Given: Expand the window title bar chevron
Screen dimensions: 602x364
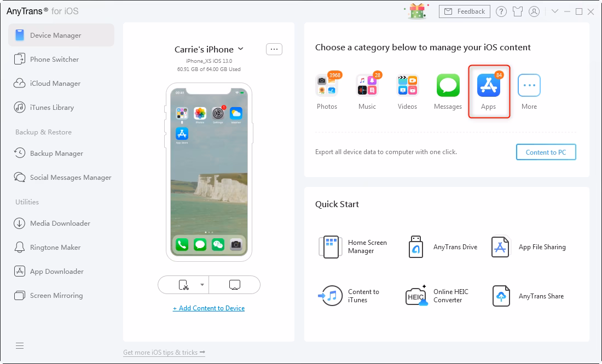Looking at the screenshot, I should (x=555, y=11).
